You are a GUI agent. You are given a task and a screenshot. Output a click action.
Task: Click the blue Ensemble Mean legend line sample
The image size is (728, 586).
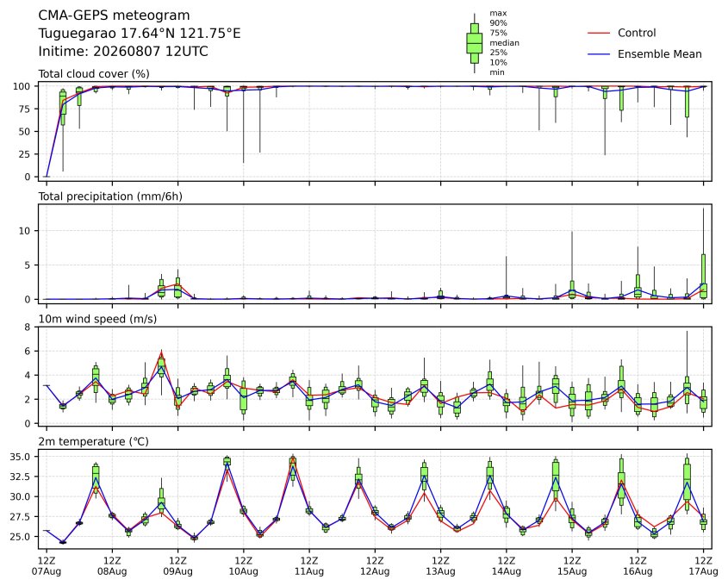point(599,54)
